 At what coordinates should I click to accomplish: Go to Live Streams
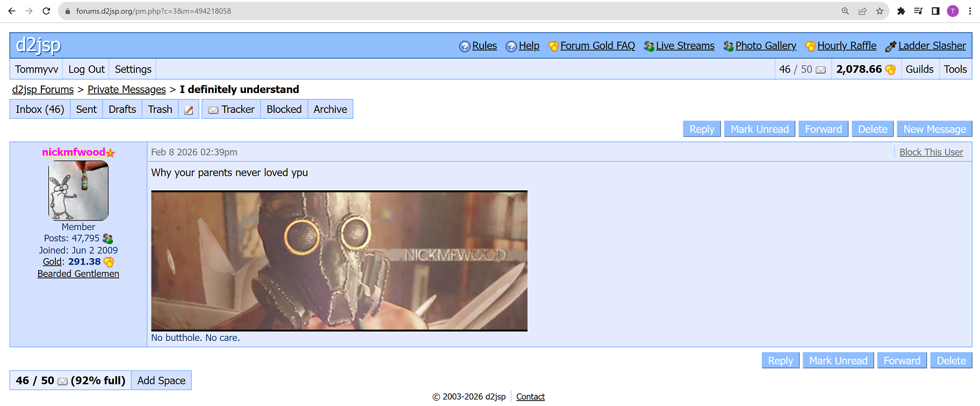tap(685, 46)
